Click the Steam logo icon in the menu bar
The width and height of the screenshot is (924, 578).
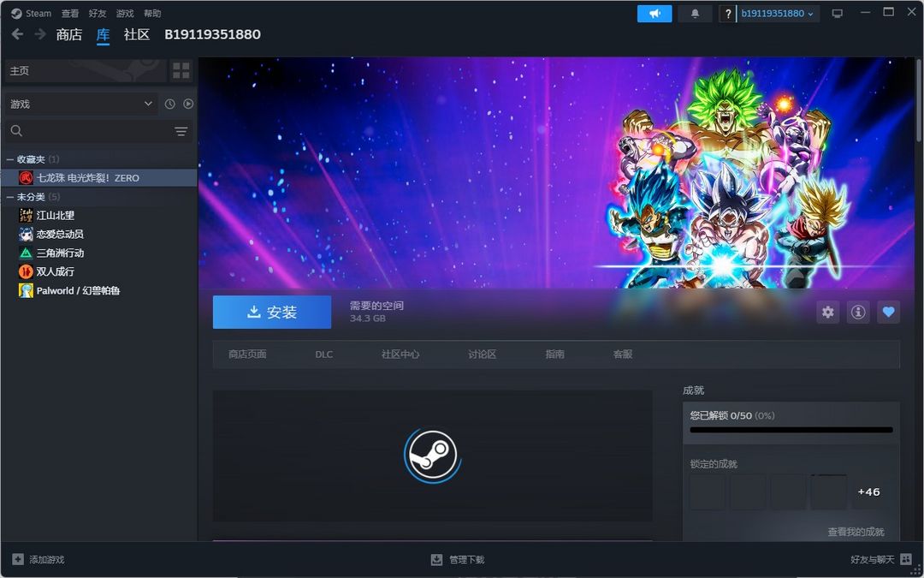point(16,13)
